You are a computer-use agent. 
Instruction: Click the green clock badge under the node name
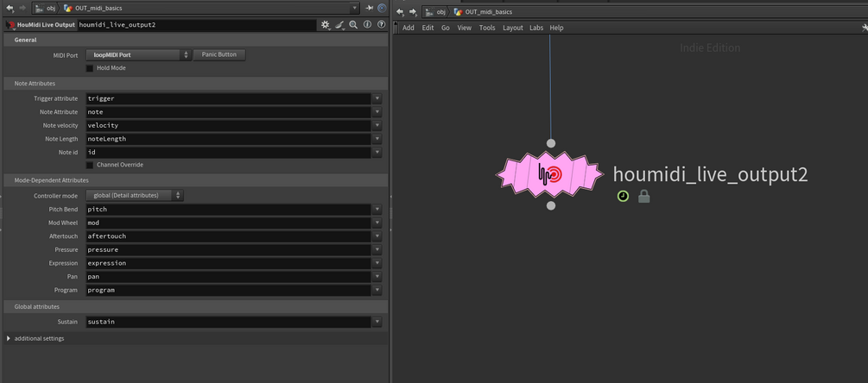coord(624,196)
